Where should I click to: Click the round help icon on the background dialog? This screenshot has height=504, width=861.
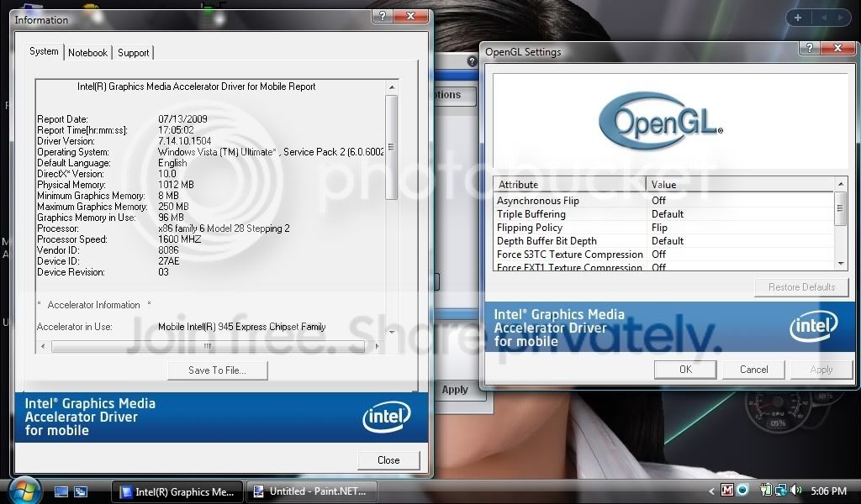point(472,61)
